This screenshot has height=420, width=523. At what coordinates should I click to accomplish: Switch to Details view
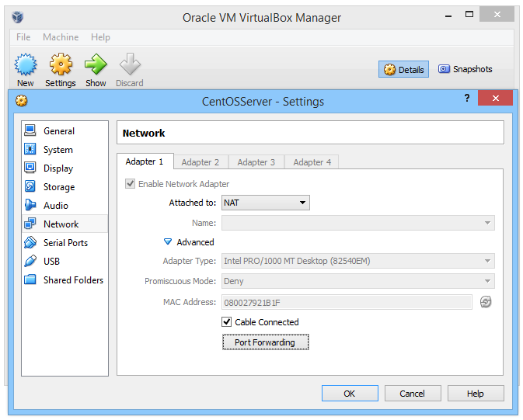[403, 69]
